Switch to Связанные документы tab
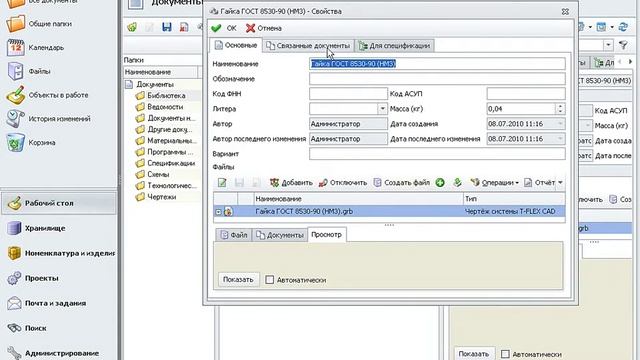 (308, 46)
